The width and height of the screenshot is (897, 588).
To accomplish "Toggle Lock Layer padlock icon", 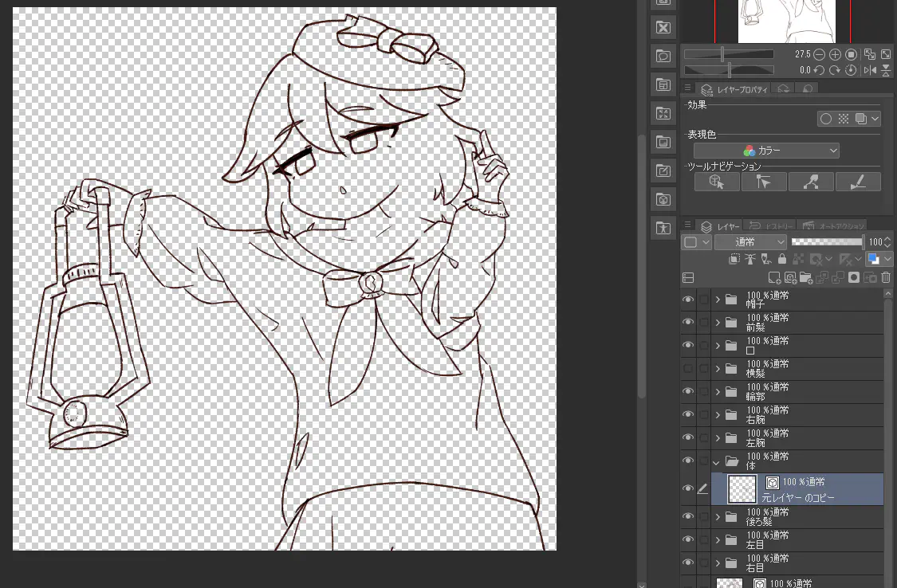I will [x=782, y=260].
